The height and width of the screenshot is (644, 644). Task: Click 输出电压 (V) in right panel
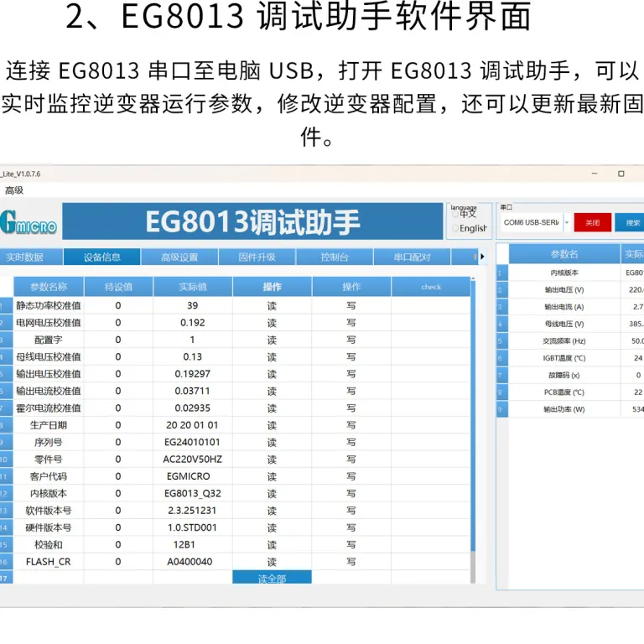[563, 289]
